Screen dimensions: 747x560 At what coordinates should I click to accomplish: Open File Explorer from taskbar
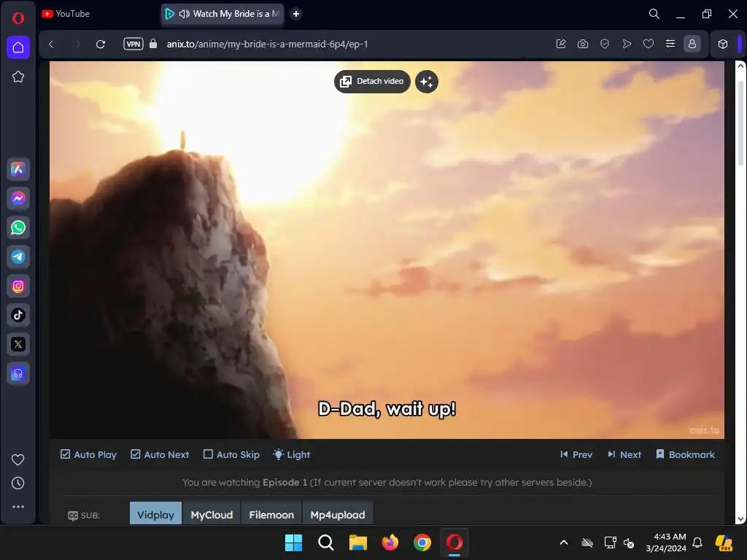tap(357, 542)
